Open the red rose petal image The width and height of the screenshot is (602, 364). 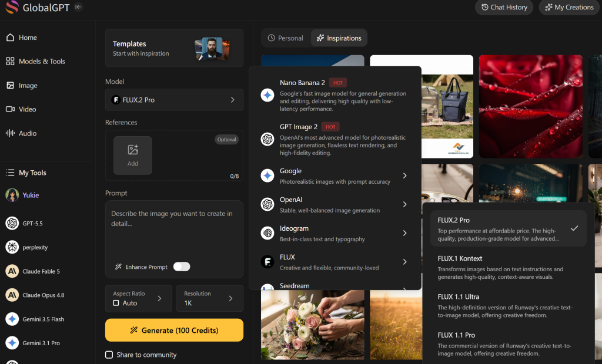pyautogui.click(x=531, y=107)
